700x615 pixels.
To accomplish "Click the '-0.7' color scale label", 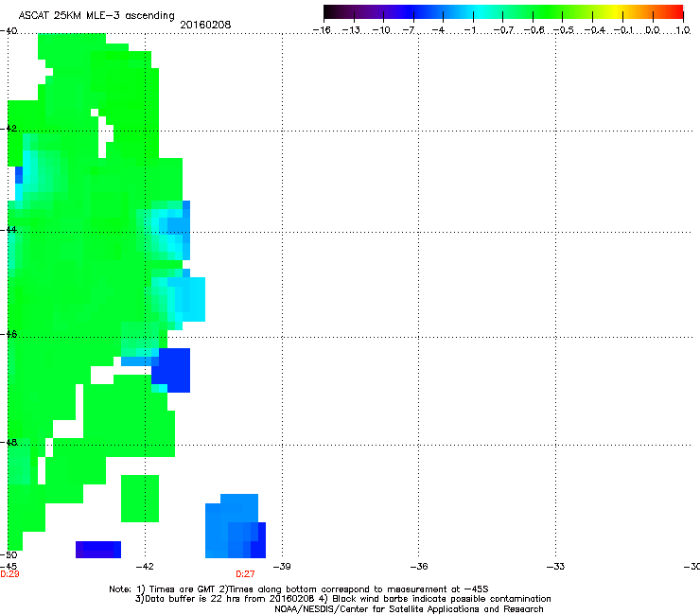I will coord(503,30).
